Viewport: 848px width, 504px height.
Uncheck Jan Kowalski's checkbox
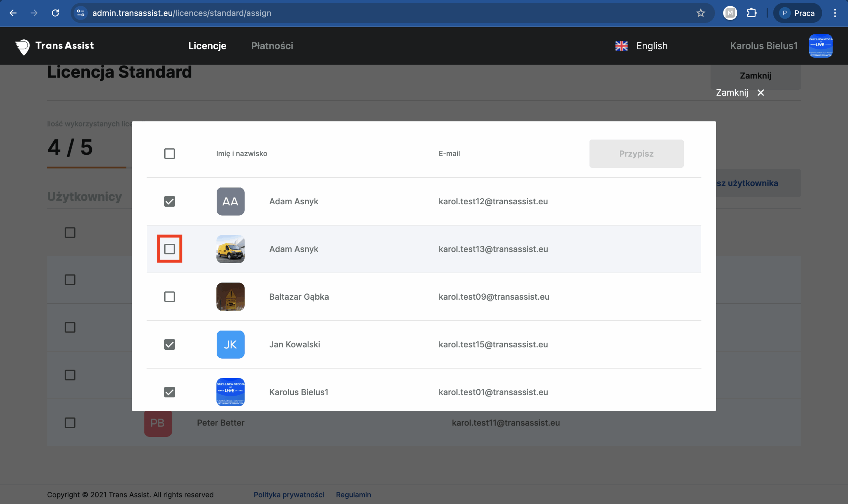coord(169,344)
